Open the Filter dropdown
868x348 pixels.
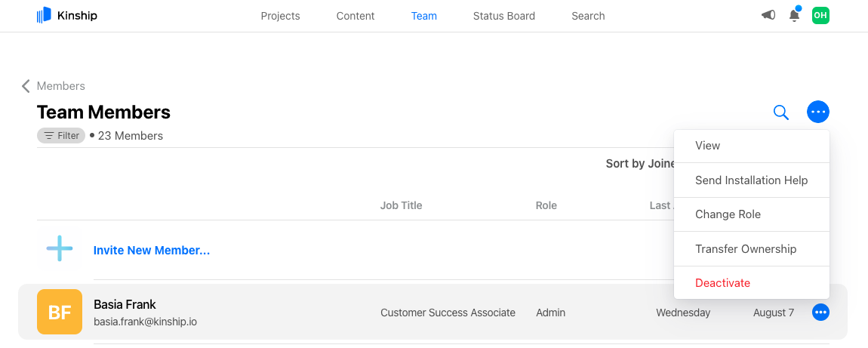(61, 136)
